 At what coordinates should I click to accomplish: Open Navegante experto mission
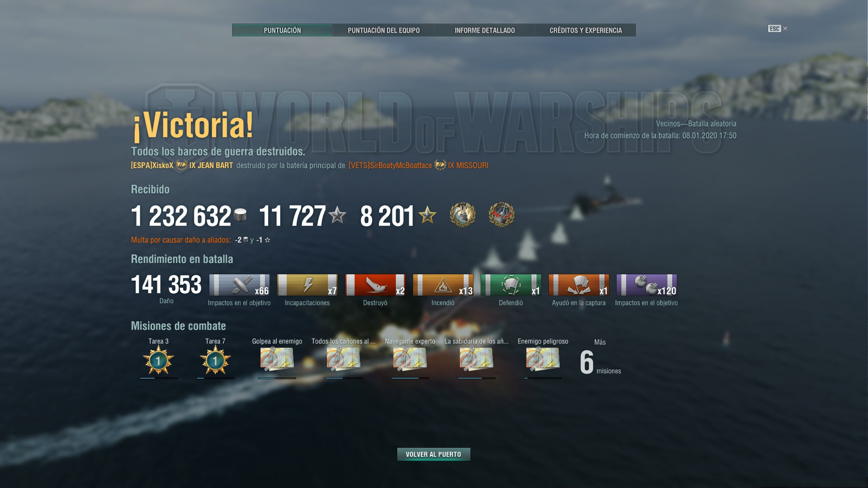tap(410, 359)
